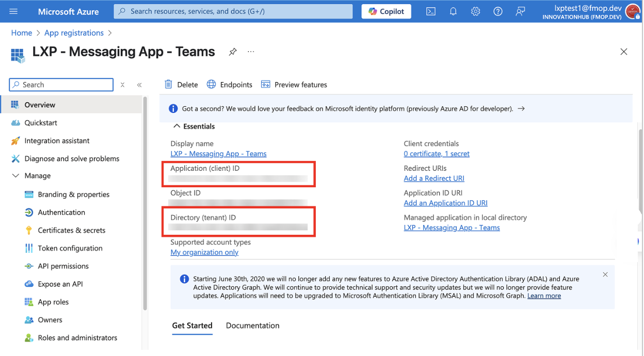Open the notifications bell
Screen dimensions: 644x356
453,11
